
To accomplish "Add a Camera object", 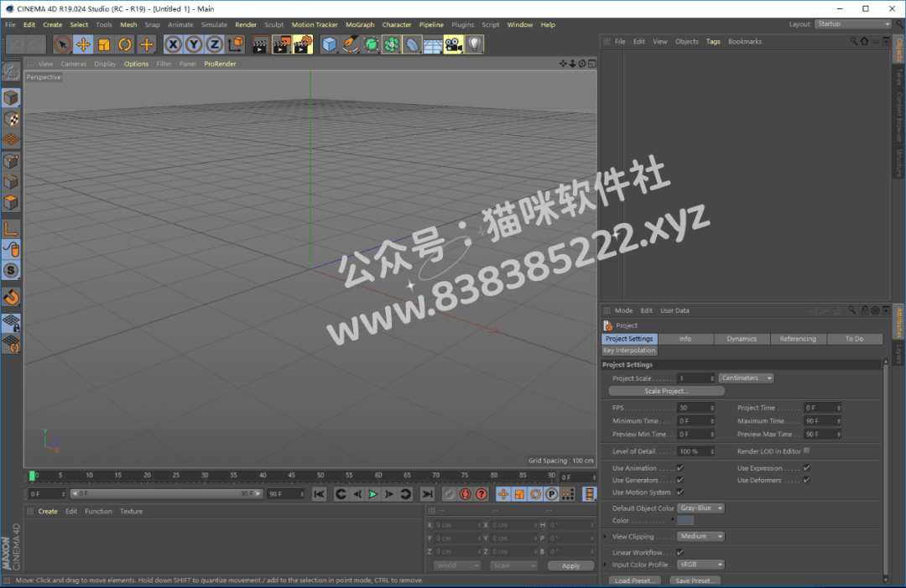I will [454, 44].
